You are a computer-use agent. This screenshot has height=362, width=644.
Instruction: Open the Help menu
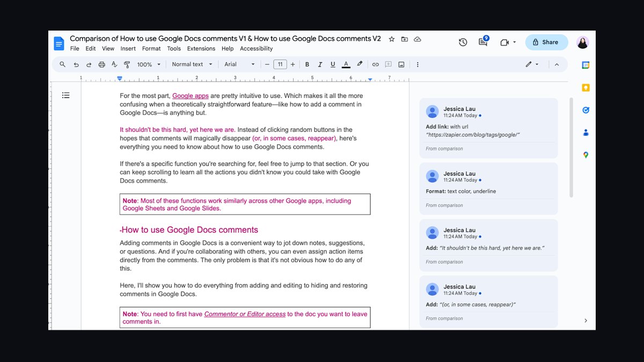tap(228, 48)
